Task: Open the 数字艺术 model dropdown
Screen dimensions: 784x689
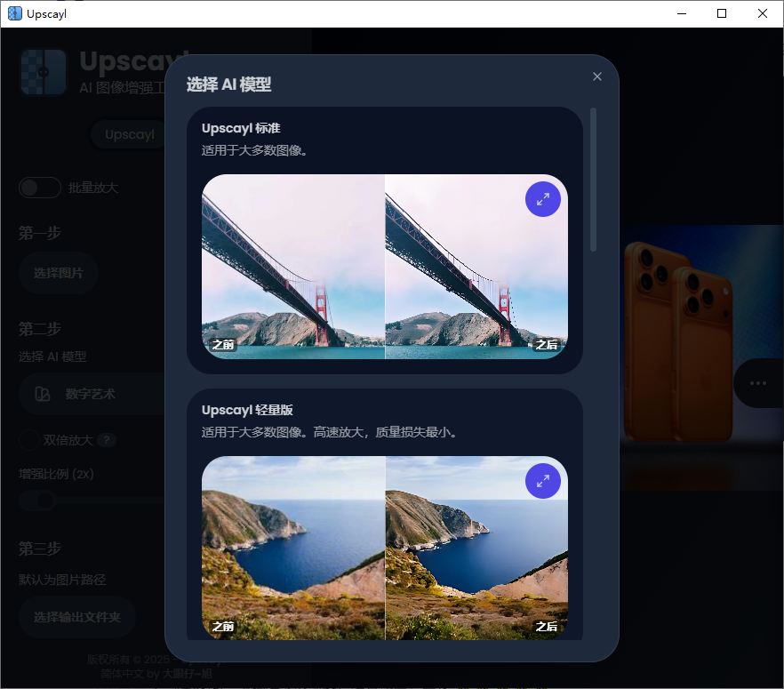Action: (89, 393)
